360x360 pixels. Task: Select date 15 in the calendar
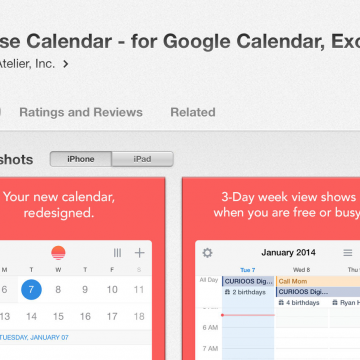[x=58, y=316]
